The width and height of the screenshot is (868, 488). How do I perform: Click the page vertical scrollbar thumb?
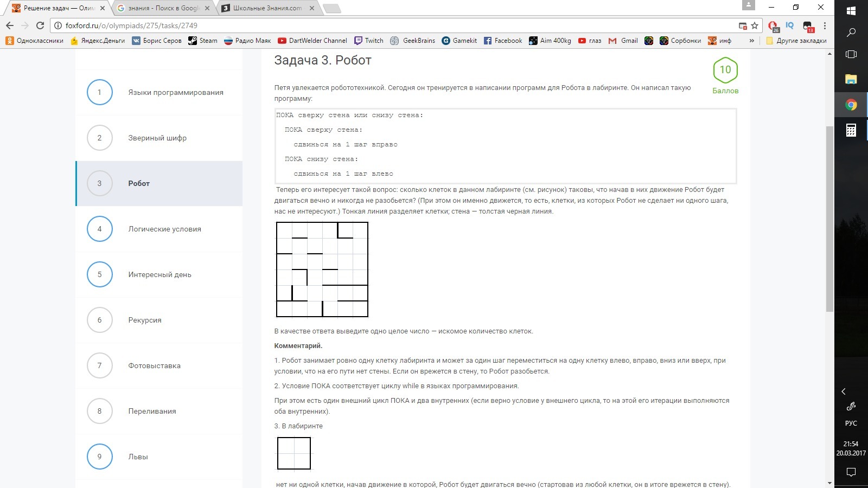829,219
